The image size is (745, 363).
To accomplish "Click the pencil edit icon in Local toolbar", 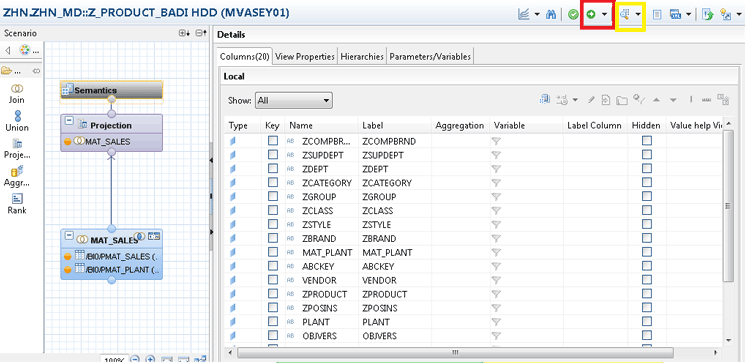I will coord(591,100).
